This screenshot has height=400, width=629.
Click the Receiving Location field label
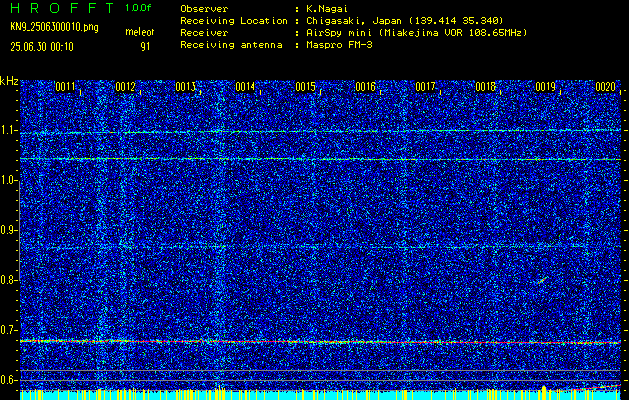pos(234,21)
